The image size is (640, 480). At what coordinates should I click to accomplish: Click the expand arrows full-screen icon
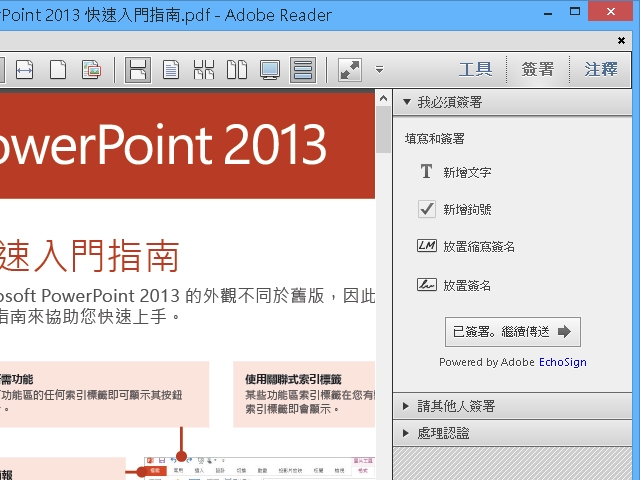350,70
